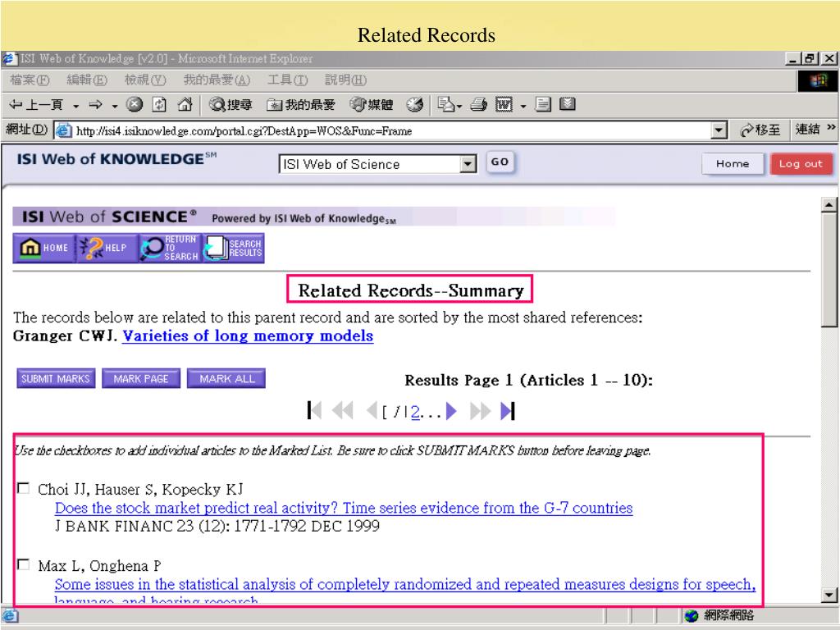Open the 媒體 media toolbar button
The image size is (840, 630).
coord(372,104)
